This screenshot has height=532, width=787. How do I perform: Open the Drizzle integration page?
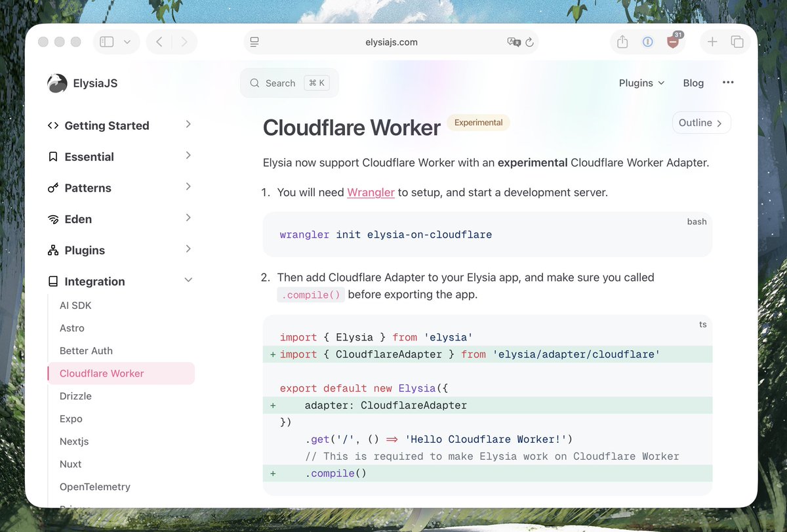coord(75,396)
